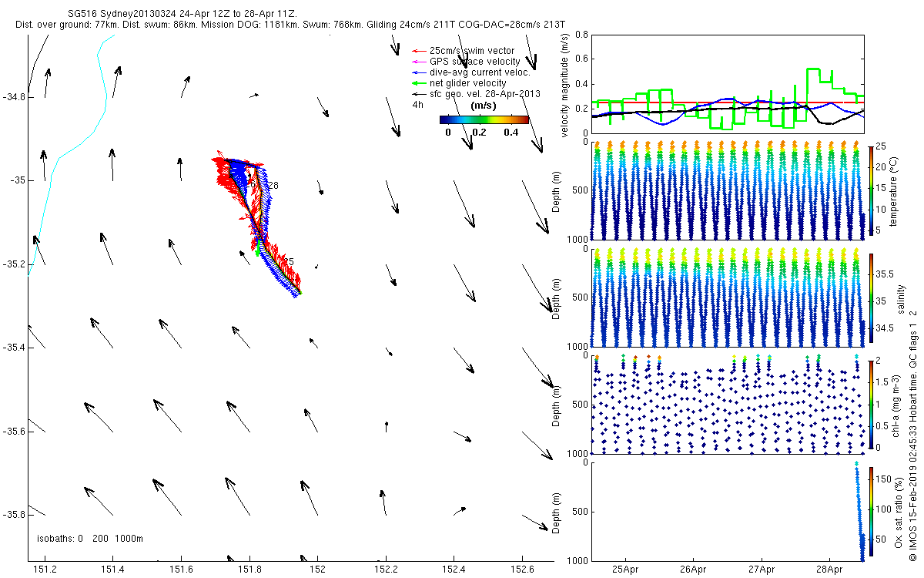Click the chl-a colorbar
924x578 pixels.
point(871,405)
